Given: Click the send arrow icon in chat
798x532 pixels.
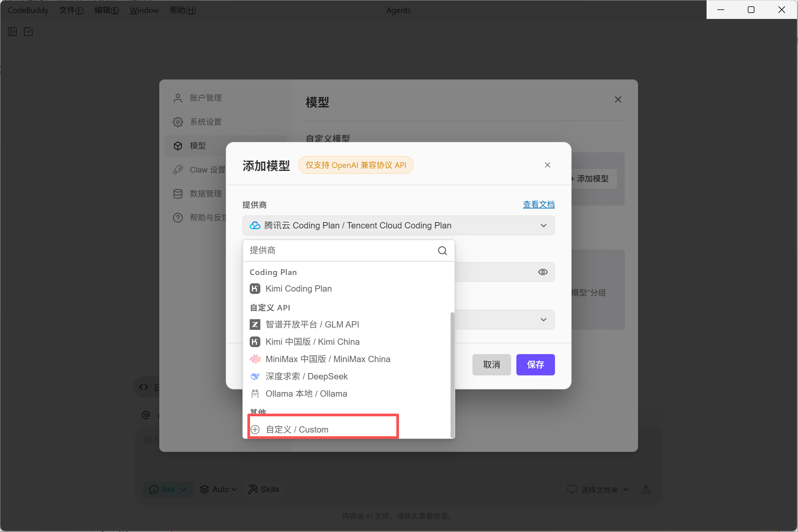Looking at the screenshot, I should pyautogui.click(x=646, y=489).
